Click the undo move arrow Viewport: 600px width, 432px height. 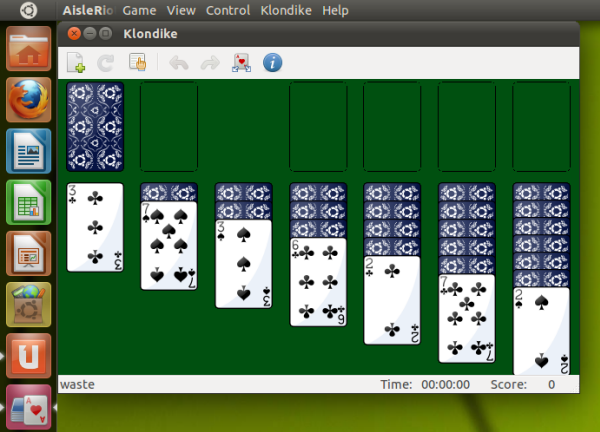[x=178, y=63]
